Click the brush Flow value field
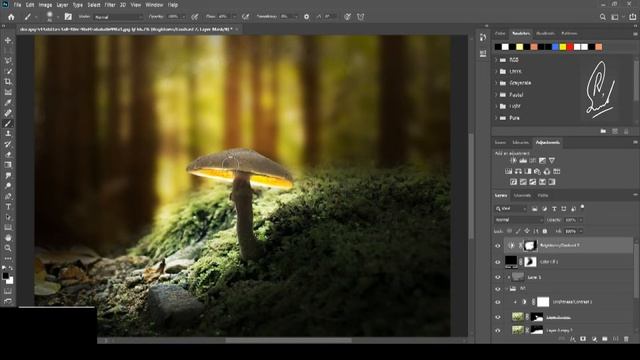Screen dimensions: 640x360 pyautogui.click(x=224, y=17)
